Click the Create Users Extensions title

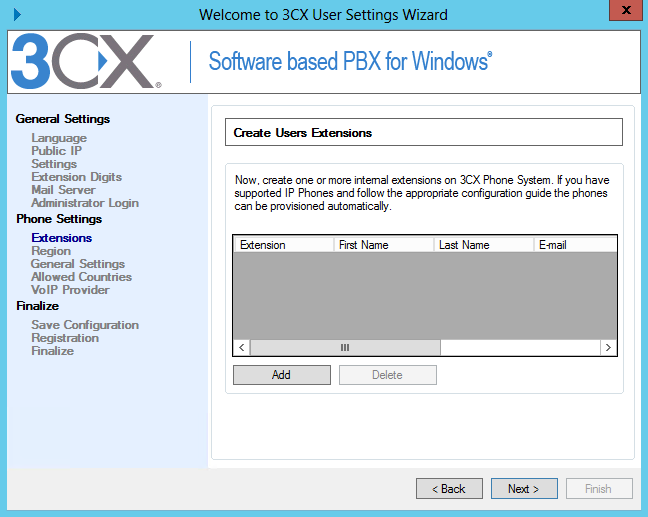303,133
